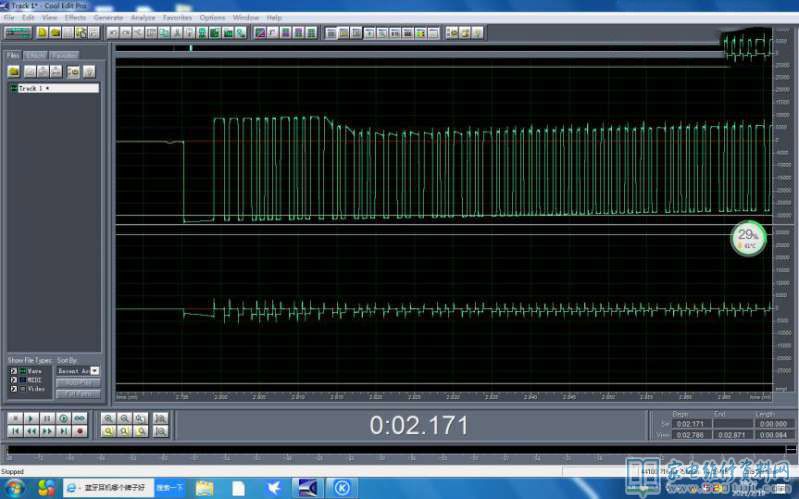Click the circled Play to End button
Image resolution: width=799 pixels, height=499 pixels.
pyautogui.click(x=63, y=418)
